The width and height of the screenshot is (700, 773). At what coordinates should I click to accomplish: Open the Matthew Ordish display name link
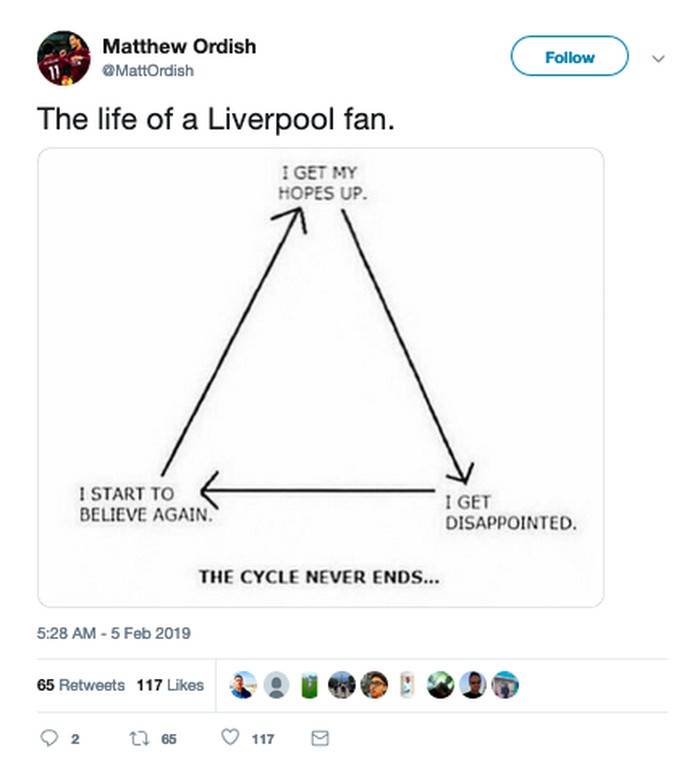coord(179,46)
